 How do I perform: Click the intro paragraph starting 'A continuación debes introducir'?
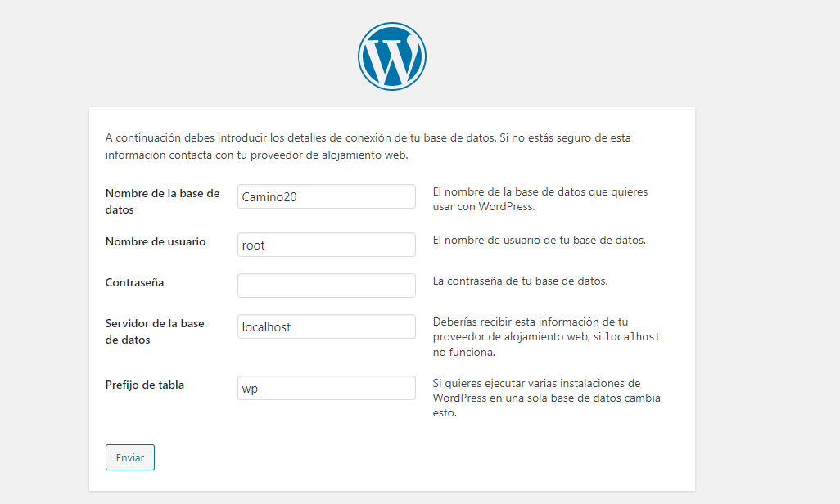[x=368, y=146]
